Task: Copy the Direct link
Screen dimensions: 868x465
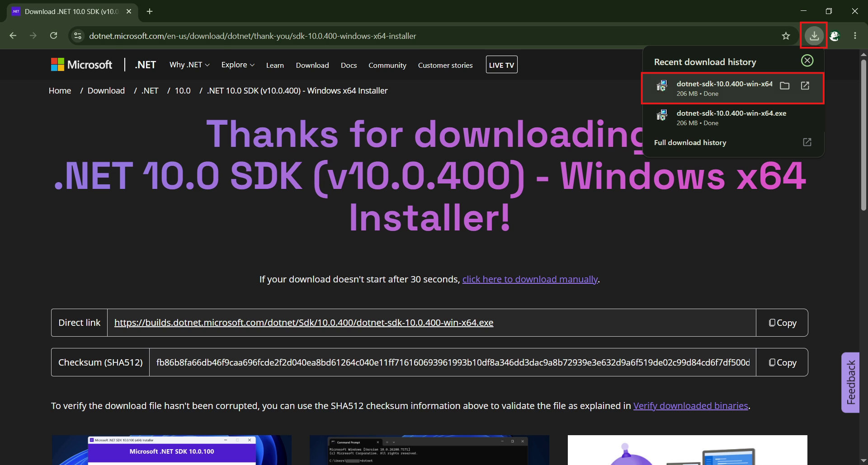Action: (x=782, y=323)
